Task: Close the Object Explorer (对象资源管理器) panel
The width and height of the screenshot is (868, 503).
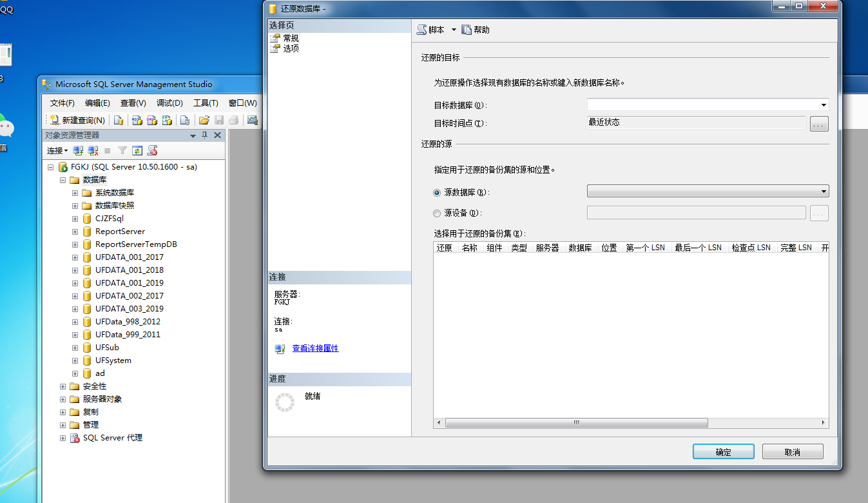Action: 217,135
